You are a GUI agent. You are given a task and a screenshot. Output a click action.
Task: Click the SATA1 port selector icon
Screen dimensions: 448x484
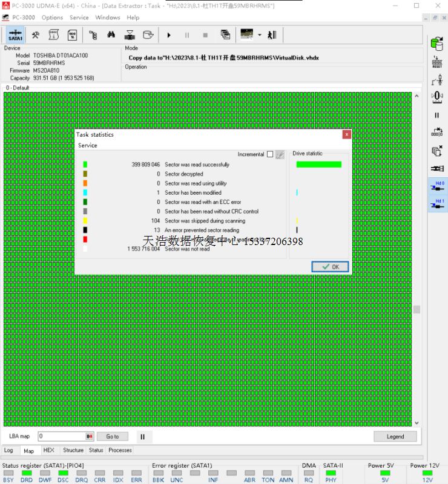[x=15, y=35]
